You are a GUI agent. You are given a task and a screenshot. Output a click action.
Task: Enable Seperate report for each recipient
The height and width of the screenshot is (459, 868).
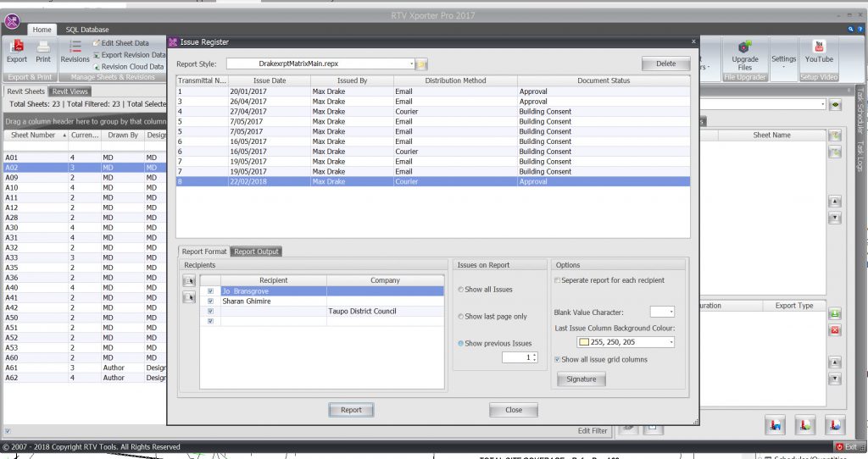click(x=557, y=280)
